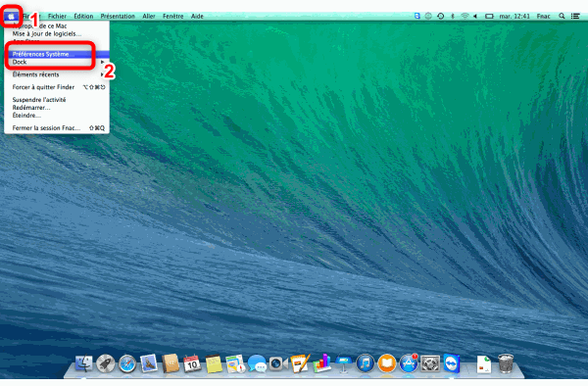
Task: Expand the Éléments récents submenu
Action: coord(57,74)
